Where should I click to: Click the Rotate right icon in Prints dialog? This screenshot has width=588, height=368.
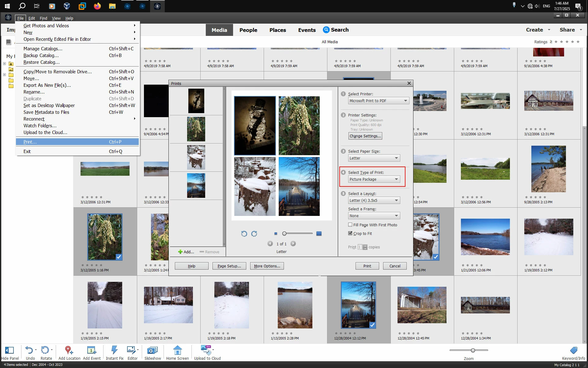click(x=254, y=234)
